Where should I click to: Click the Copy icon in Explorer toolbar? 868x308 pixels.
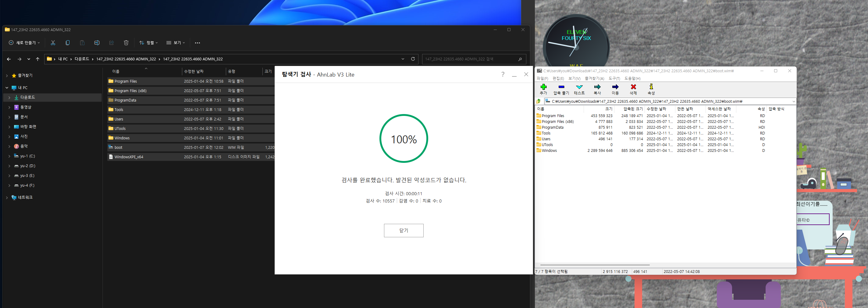[x=67, y=43]
